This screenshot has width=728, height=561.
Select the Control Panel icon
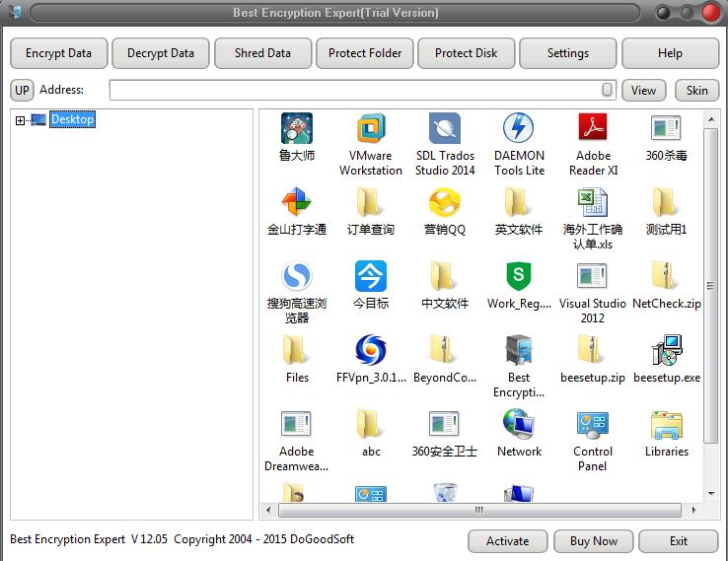(593, 424)
